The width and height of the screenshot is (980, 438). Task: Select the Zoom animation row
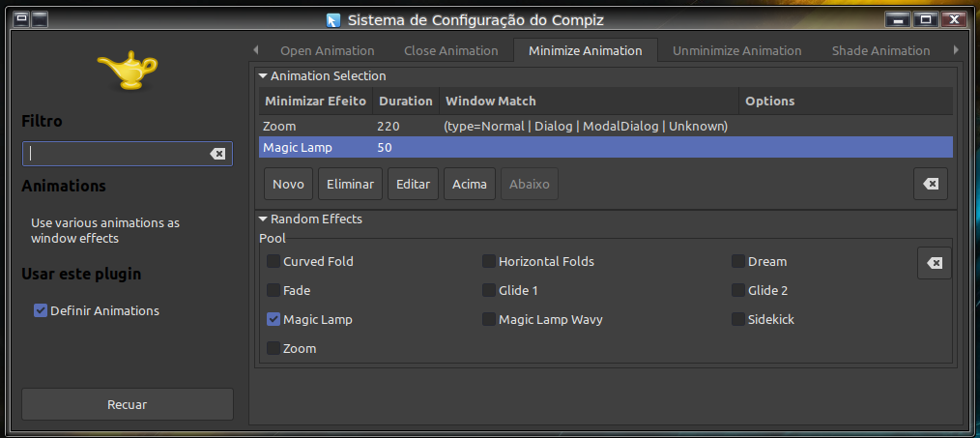[606, 127]
